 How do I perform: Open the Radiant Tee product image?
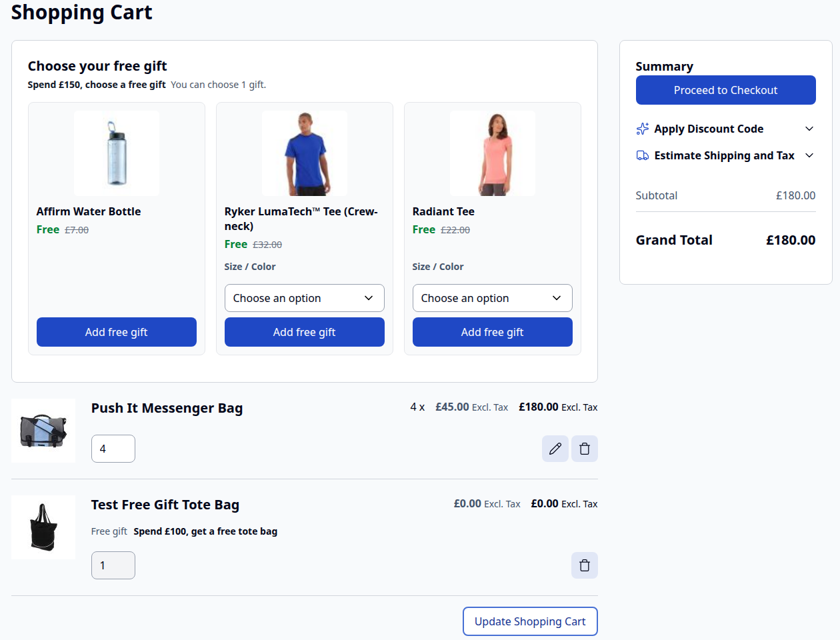click(493, 153)
